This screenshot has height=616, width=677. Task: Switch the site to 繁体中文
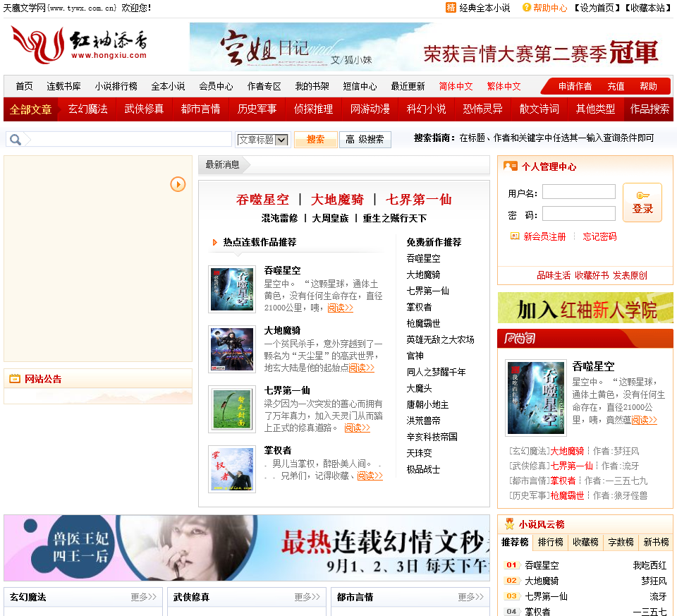[x=504, y=86]
